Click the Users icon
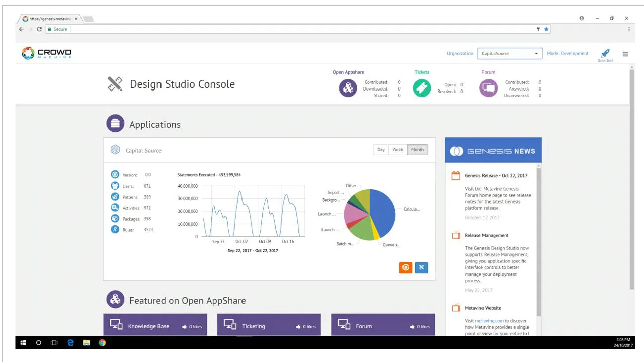Screen dimensions: 644x362 click(115, 186)
